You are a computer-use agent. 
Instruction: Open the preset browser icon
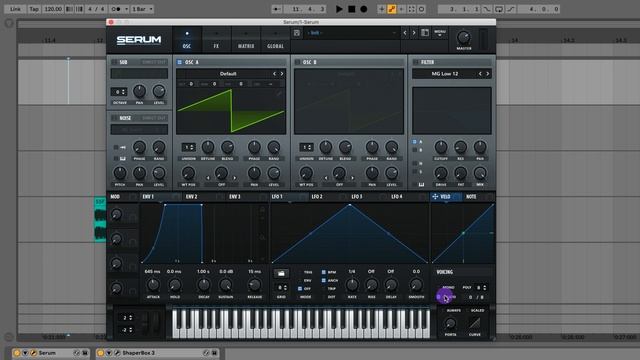coord(425,33)
